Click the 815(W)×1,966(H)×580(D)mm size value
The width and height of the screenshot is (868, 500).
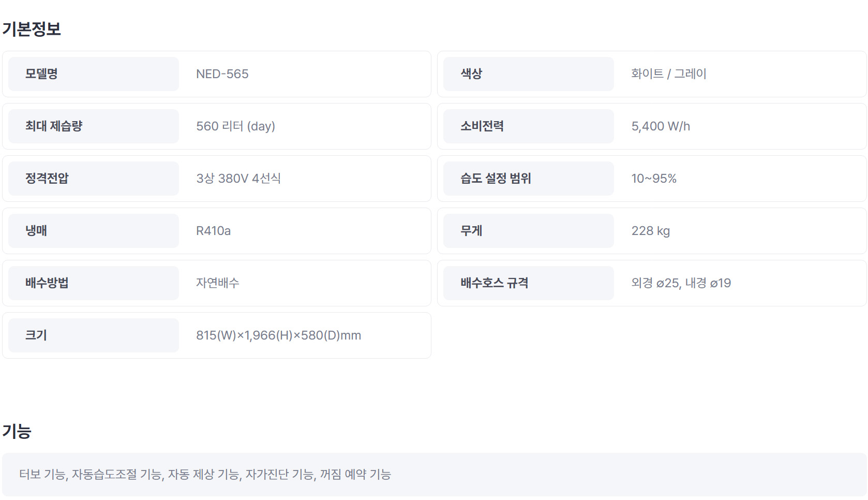click(x=278, y=335)
